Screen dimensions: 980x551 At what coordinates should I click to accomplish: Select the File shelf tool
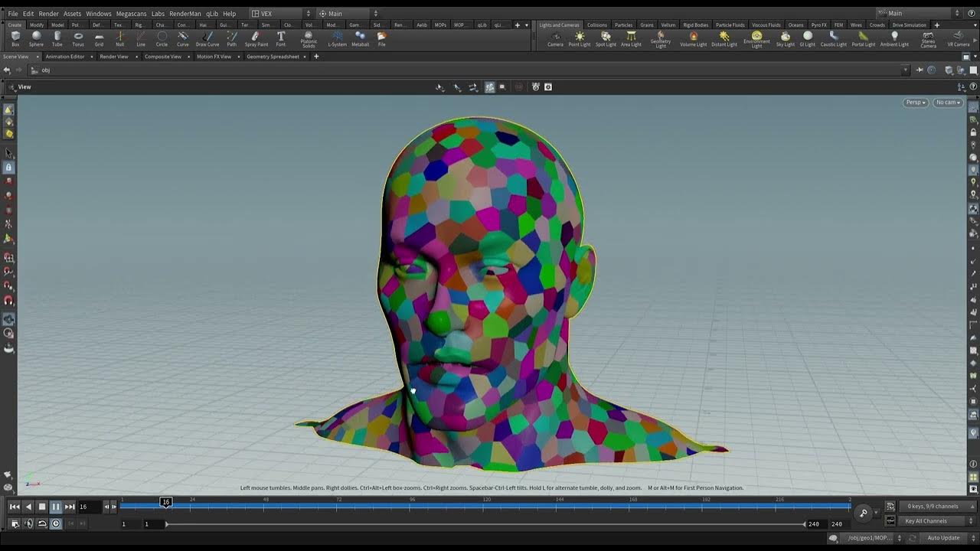[x=381, y=39]
